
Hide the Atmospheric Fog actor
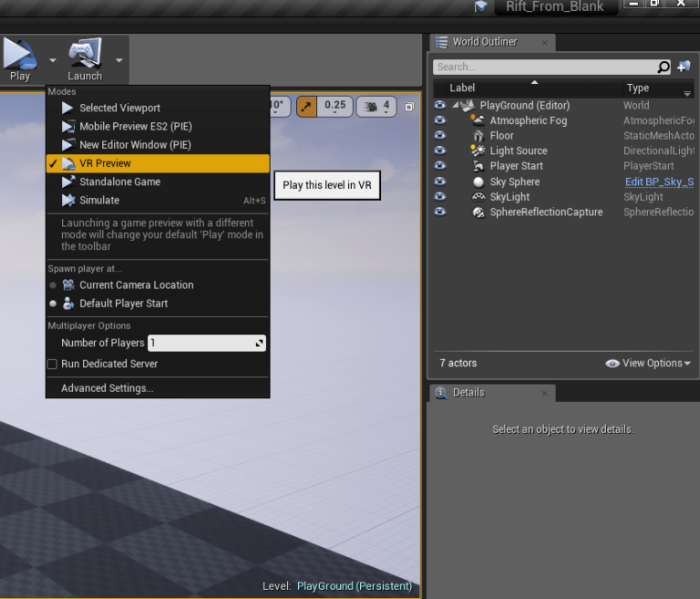[439, 120]
